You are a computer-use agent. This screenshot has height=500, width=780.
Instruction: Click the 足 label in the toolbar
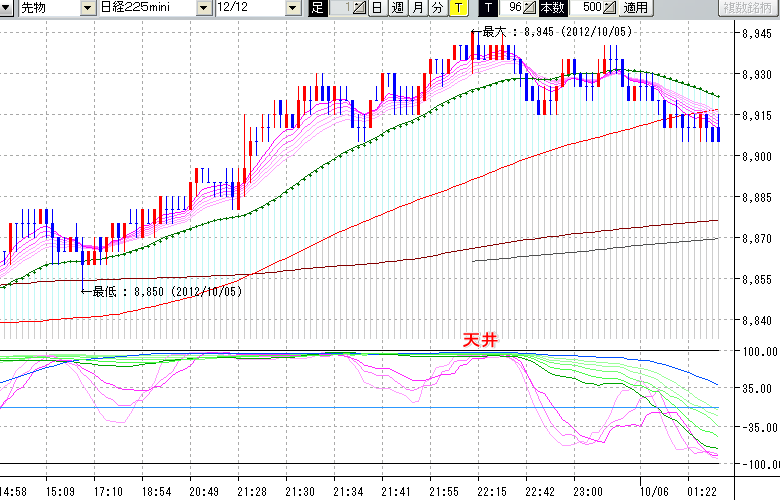pyautogui.click(x=317, y=8)
